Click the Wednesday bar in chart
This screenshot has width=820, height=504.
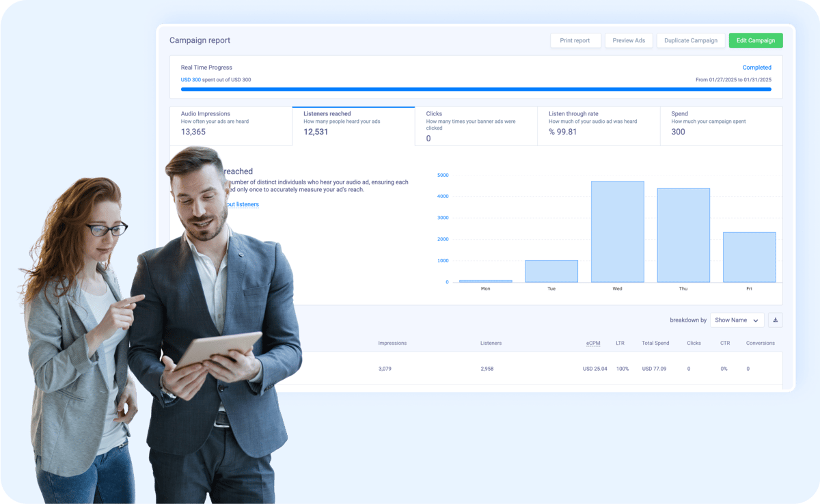pyautogui.click(x=617, y=232)
